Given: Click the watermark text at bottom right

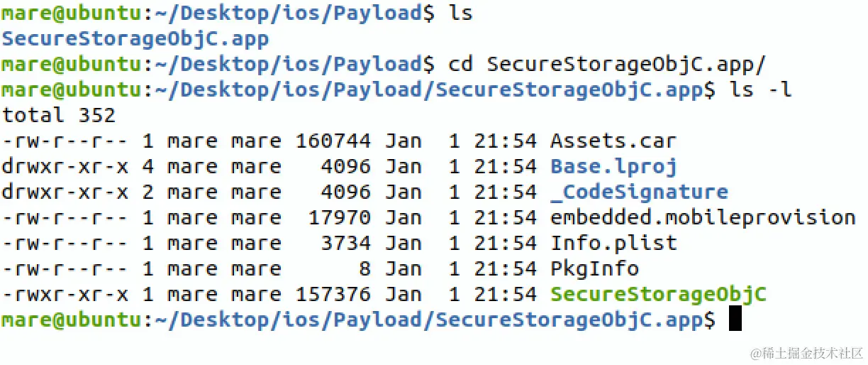Looking at the screenshot, I should click(808, 352).
